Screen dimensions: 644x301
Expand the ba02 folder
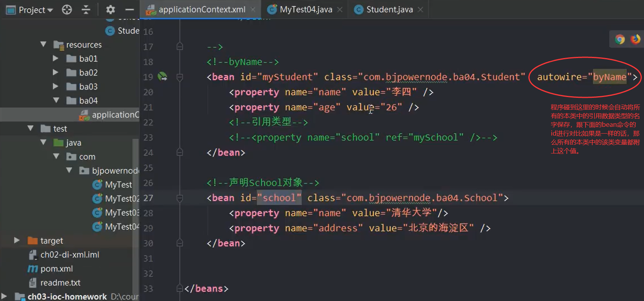click(56, 72)
